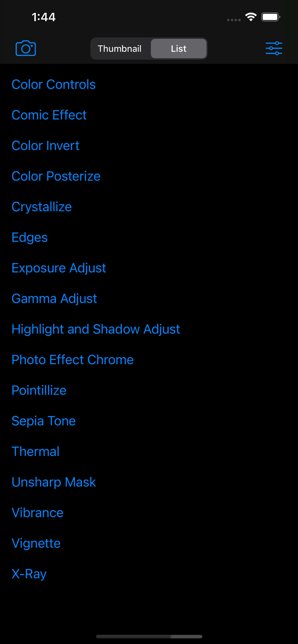Select the Pointillize effect
Screen dimensions: 298x644
tap(39, 390)
